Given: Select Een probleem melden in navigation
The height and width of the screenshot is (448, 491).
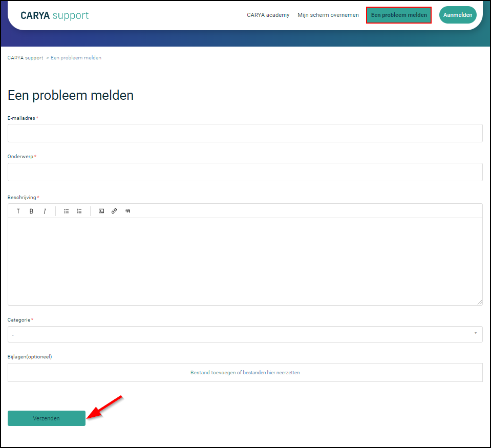Looking at the screenshot, I should pyautogui.click(x=399, y=15).
